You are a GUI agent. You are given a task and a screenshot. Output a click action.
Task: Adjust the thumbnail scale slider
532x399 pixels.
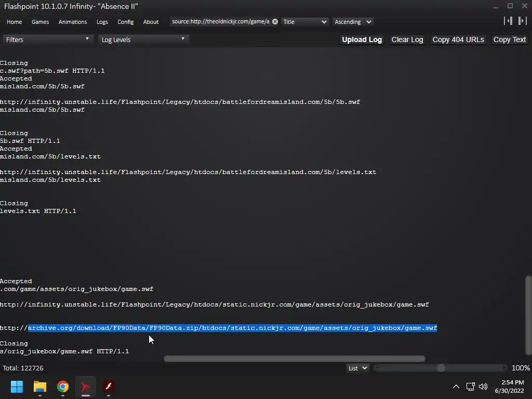441,368
